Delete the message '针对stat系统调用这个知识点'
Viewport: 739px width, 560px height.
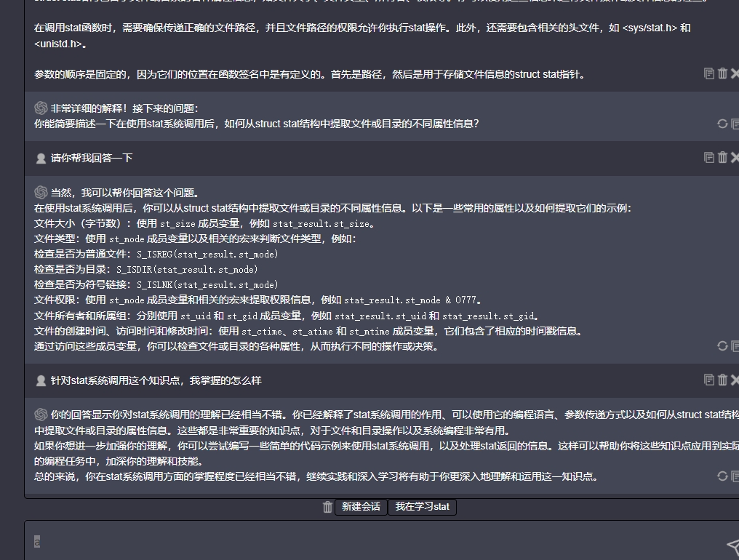point(722,380)
